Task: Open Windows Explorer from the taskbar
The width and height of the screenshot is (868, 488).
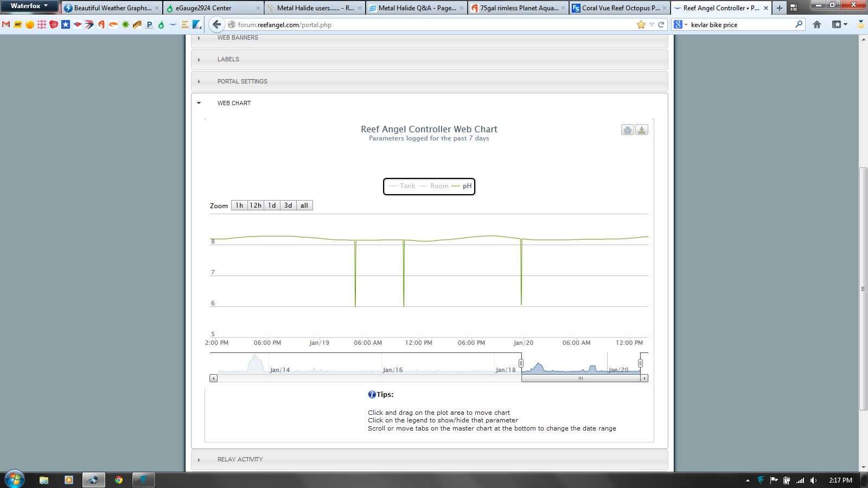Action: click(x=44, y=480)
